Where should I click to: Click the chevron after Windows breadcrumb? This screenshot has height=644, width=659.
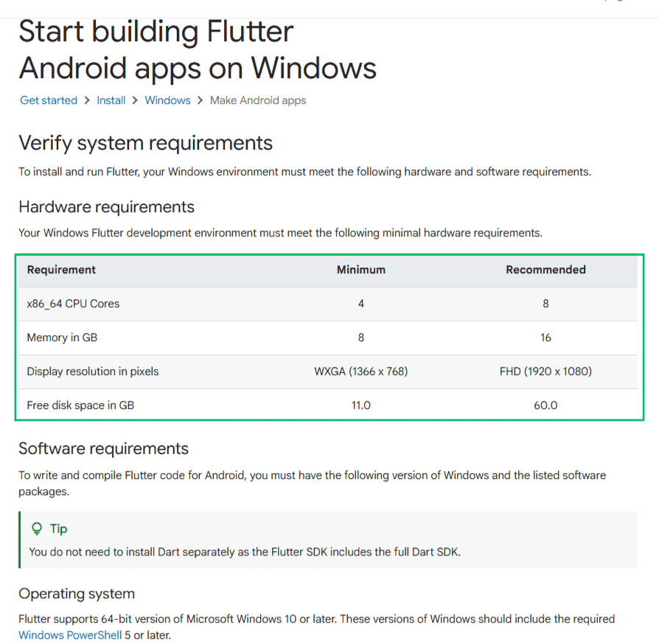(x=200, y=100)
